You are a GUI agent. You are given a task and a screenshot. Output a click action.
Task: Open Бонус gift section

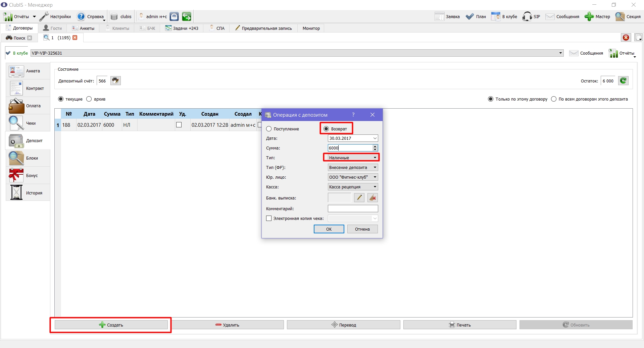(x=28, y=175)
